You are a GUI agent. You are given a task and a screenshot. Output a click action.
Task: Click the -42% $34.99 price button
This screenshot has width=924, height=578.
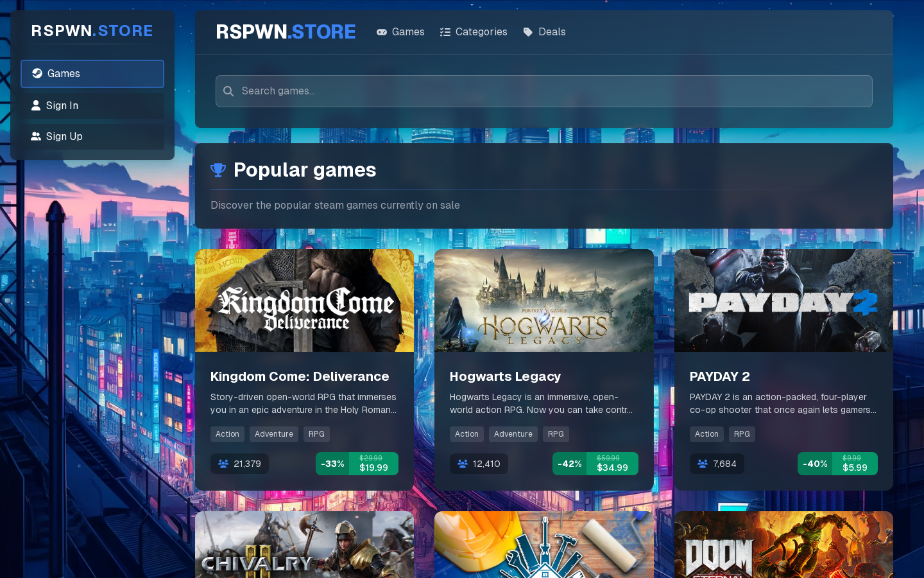pyautogui.click(x=595, y=464)
